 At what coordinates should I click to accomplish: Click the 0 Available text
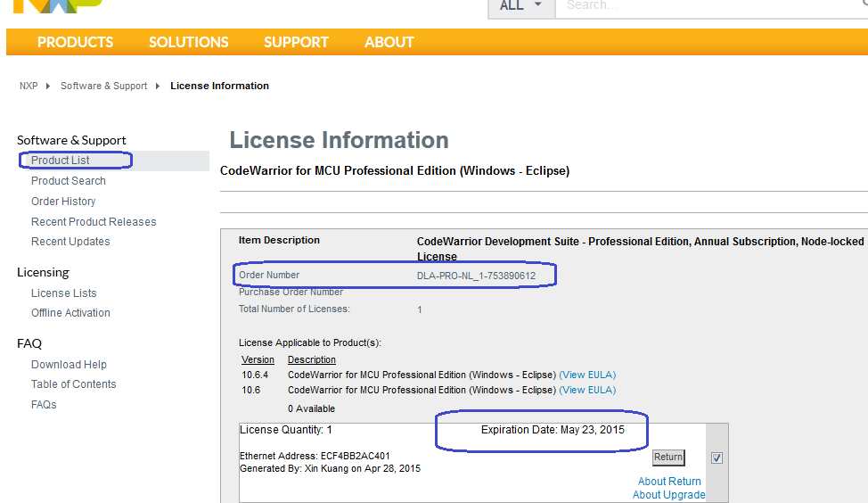pos(311,408)
